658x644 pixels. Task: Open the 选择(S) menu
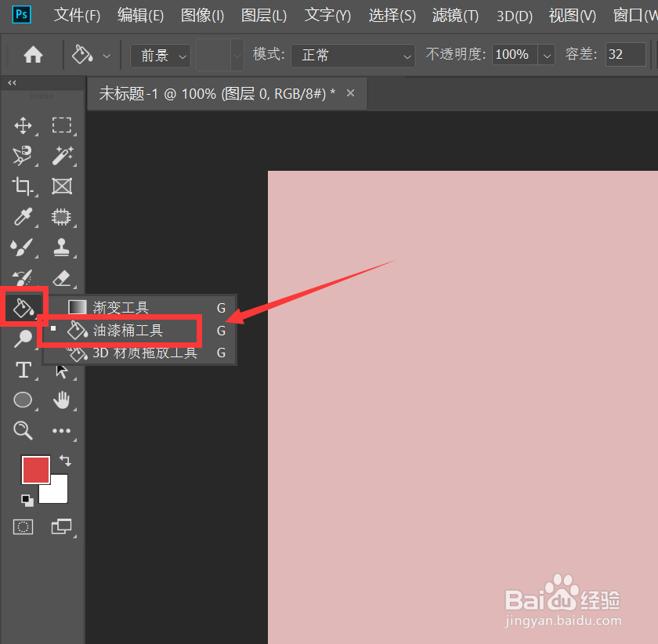[392, 16]
